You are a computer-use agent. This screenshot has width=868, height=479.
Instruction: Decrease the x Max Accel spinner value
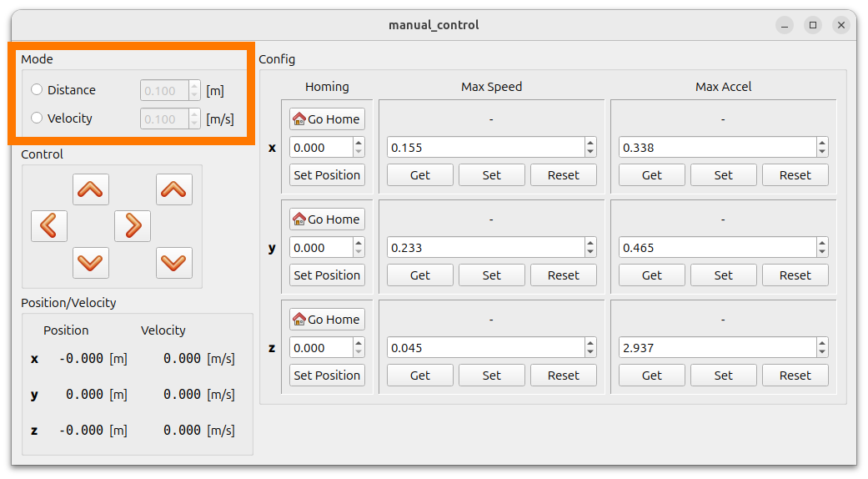point(822,153)
